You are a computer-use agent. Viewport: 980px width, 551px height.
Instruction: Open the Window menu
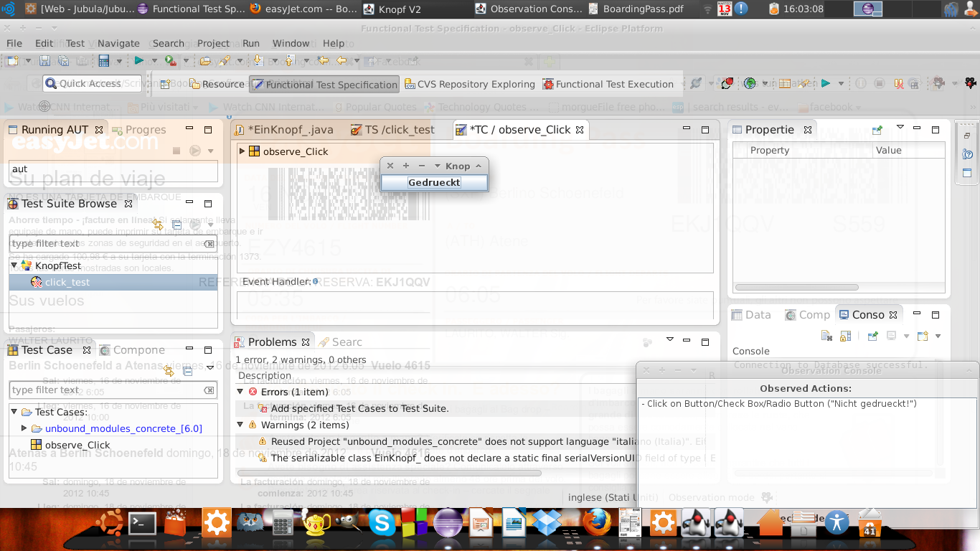(291, 43)
